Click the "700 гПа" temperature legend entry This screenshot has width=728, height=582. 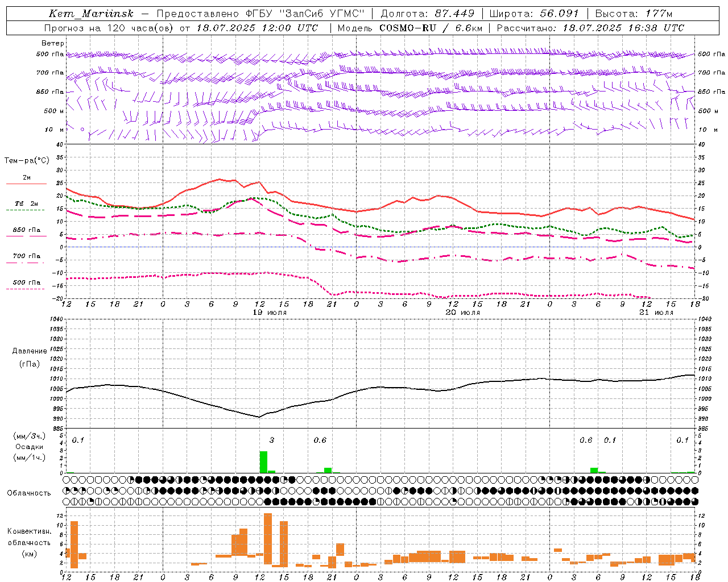pyautogui.click(x=27, y=256)
